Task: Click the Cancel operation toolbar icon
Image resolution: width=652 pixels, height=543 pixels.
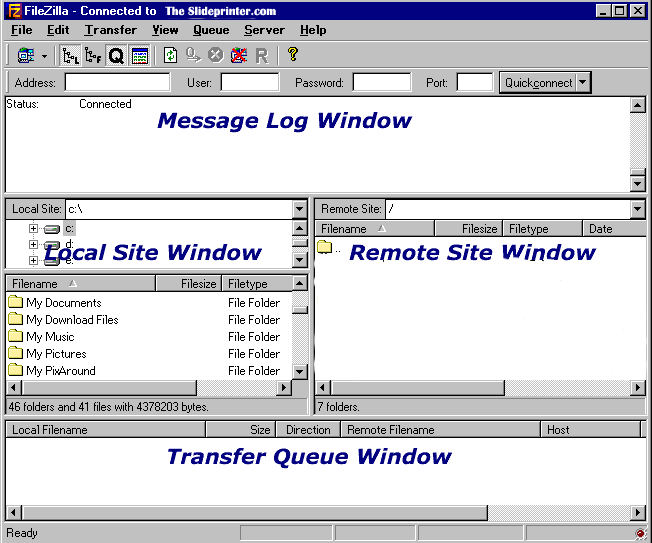Action: coord(216,55)
